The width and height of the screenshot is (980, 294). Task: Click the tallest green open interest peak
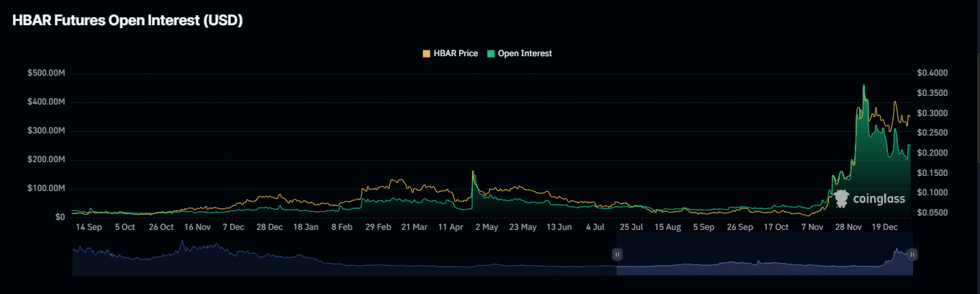[863, 86]
